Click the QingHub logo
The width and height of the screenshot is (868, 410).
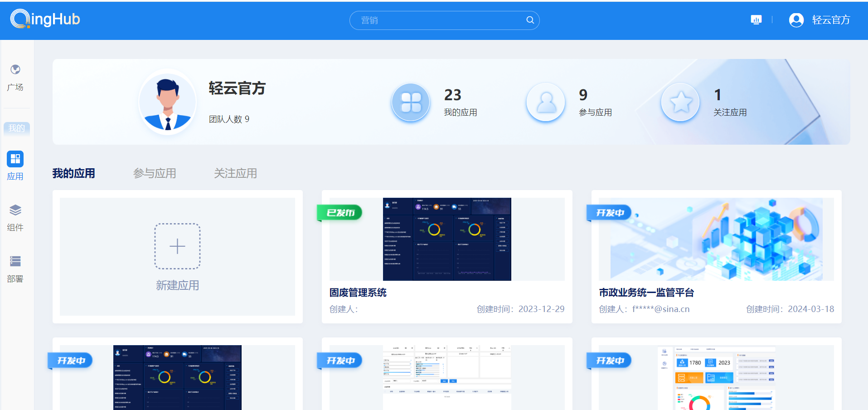click(45, 19)
